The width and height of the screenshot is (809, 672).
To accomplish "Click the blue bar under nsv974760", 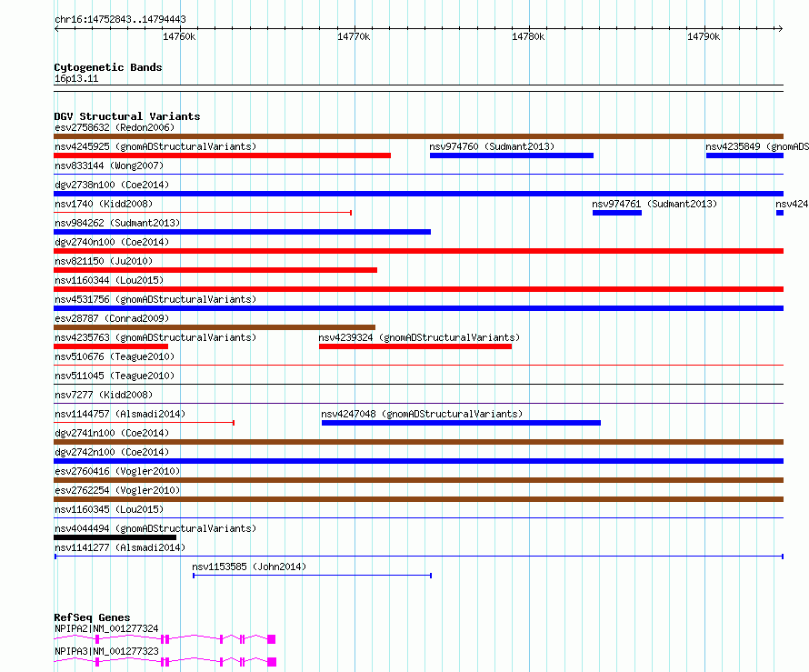I will point(511,155).
